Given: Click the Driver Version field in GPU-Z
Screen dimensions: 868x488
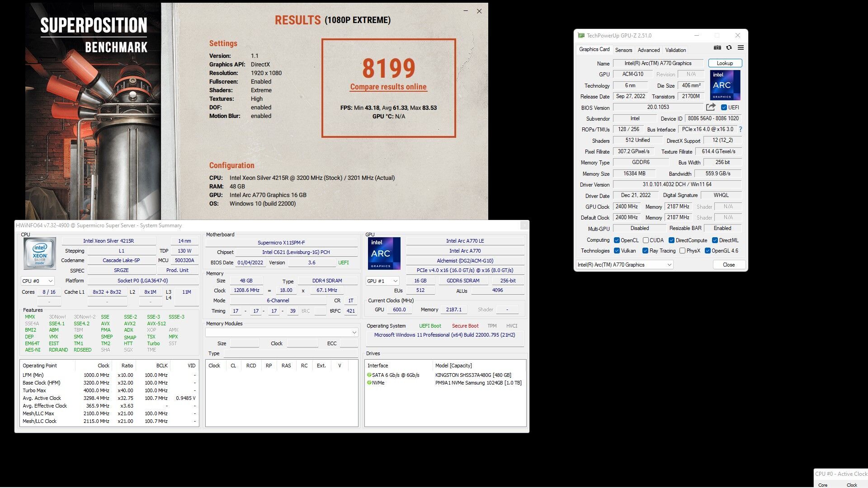Looking at the screenshot, I should 677,184.
